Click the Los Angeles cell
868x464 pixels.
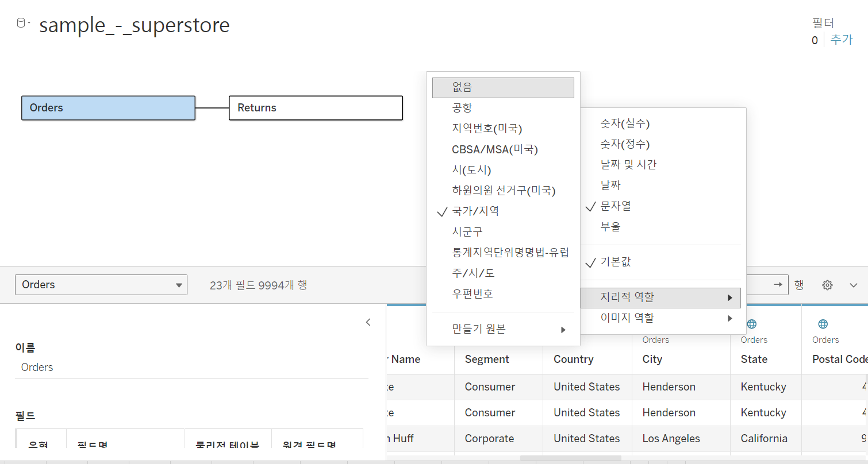coord(681,438)
